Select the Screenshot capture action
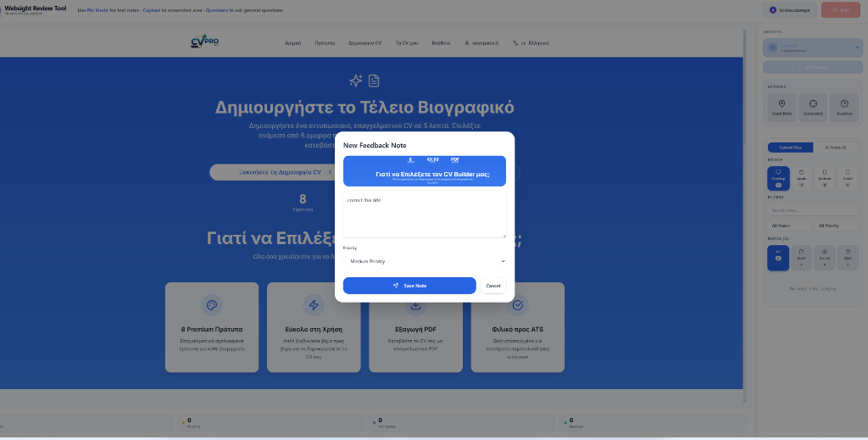This screenshot has width=868, height=440. [813, 108]
